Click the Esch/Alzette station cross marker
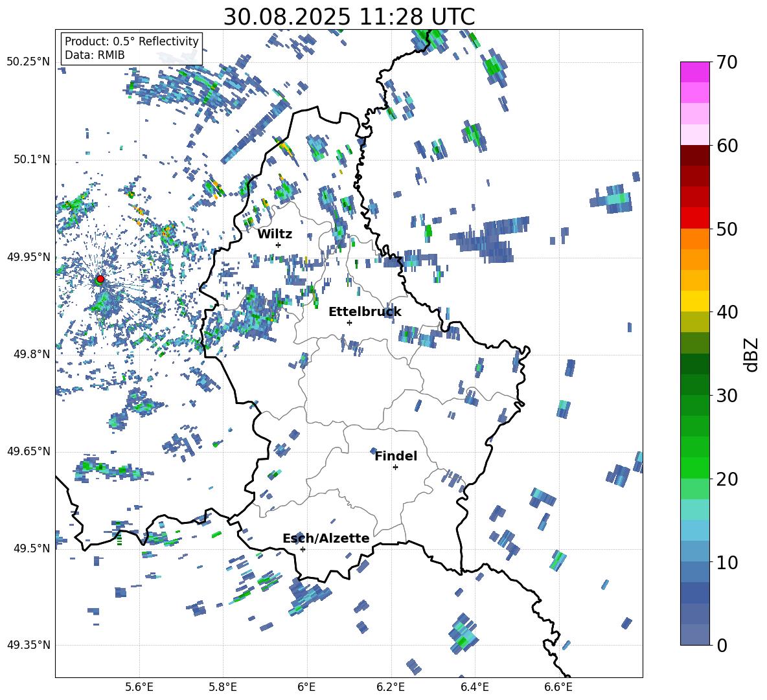 click(303, 549)
